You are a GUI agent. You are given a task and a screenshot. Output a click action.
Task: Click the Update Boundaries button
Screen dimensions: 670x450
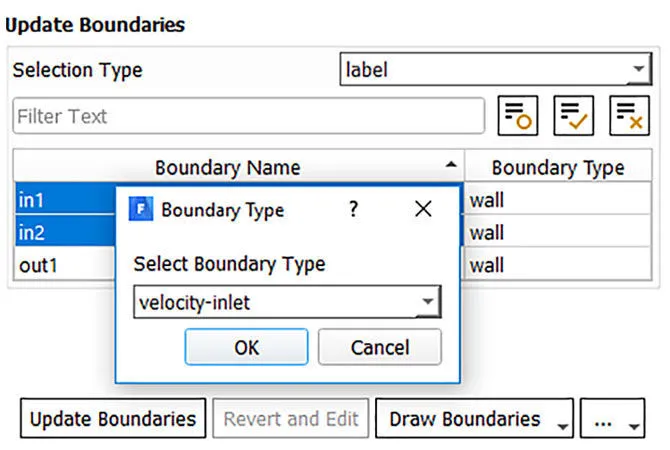(113, 419)
